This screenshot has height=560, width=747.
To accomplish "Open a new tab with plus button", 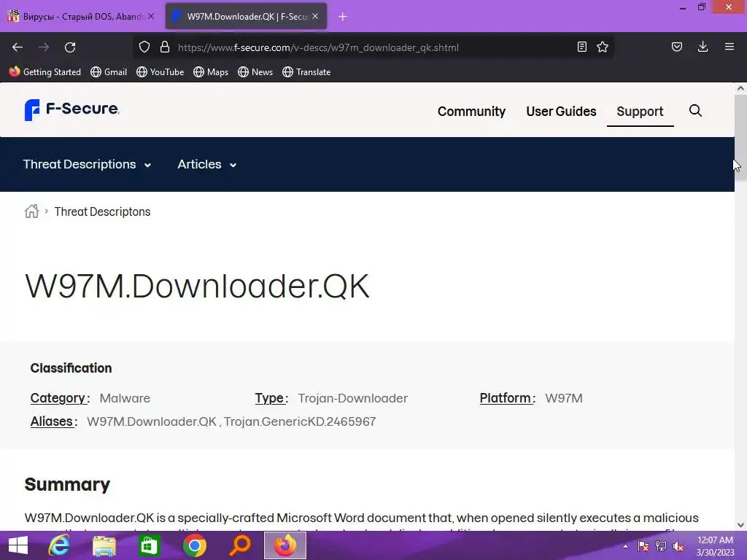I will (343, 17).
